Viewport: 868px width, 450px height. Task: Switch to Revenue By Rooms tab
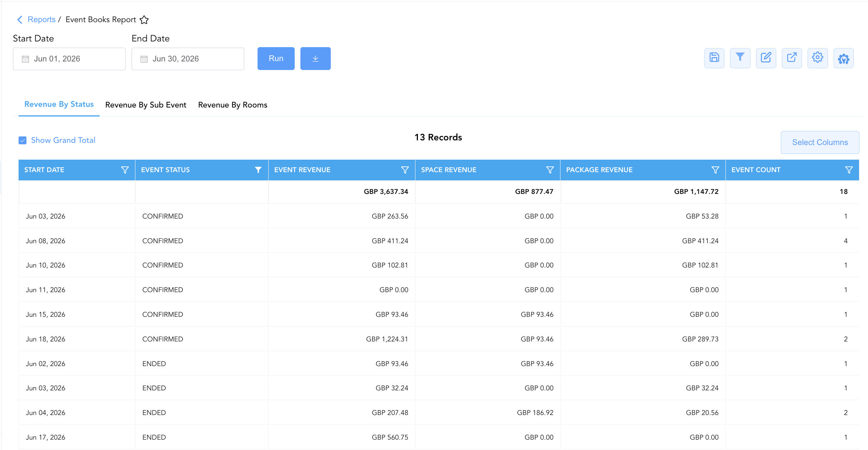233,105
